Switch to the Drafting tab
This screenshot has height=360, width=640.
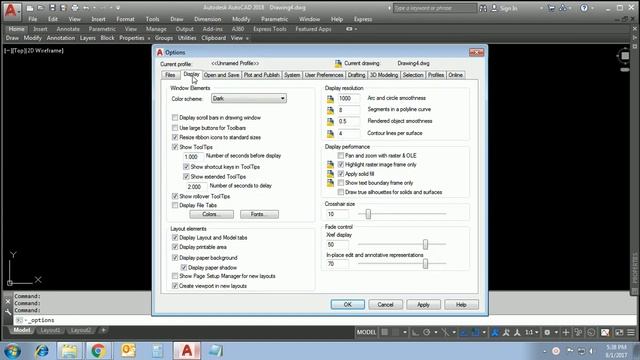point(356,75)
